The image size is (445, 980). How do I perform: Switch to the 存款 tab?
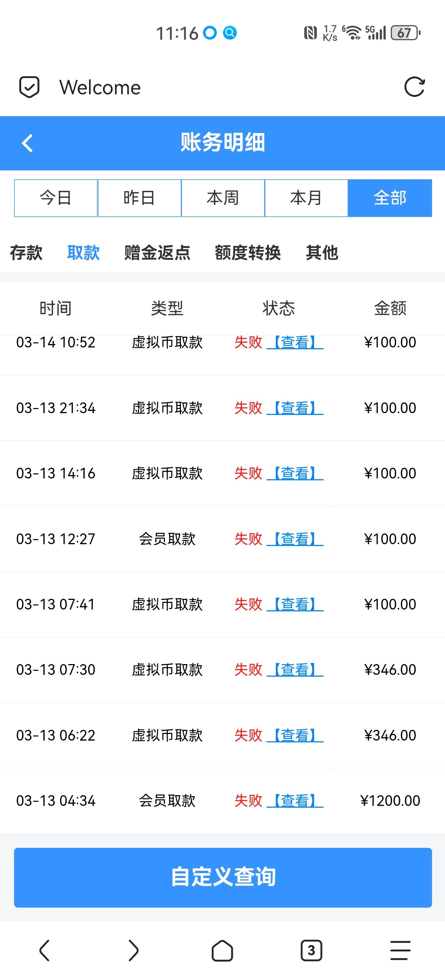[26, 252]
